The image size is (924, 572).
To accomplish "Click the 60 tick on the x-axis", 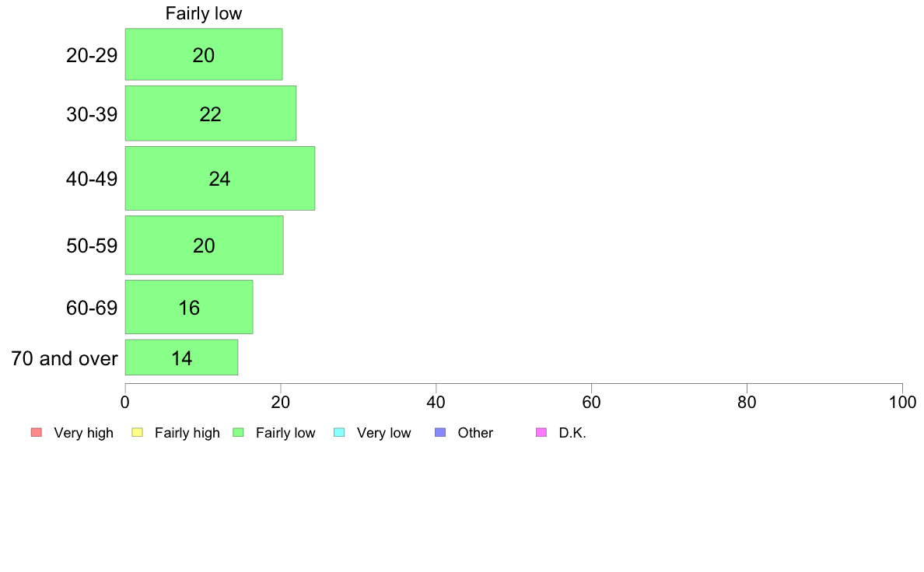I will coord(592,403).
